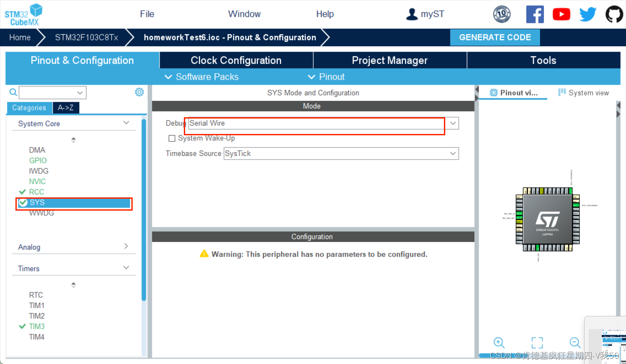
Task: Open the Window menu
Action: point(244,14)
